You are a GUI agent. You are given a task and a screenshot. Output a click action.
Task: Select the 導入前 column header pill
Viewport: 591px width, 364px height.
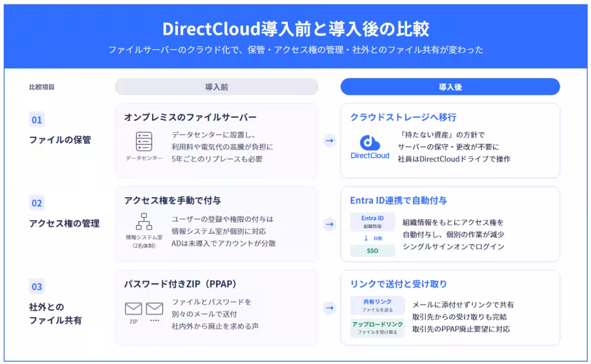(216, 87)
